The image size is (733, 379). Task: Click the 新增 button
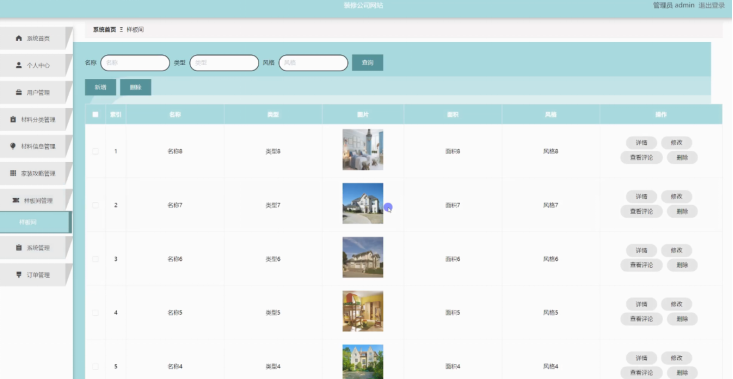click(x=101, y=87)
